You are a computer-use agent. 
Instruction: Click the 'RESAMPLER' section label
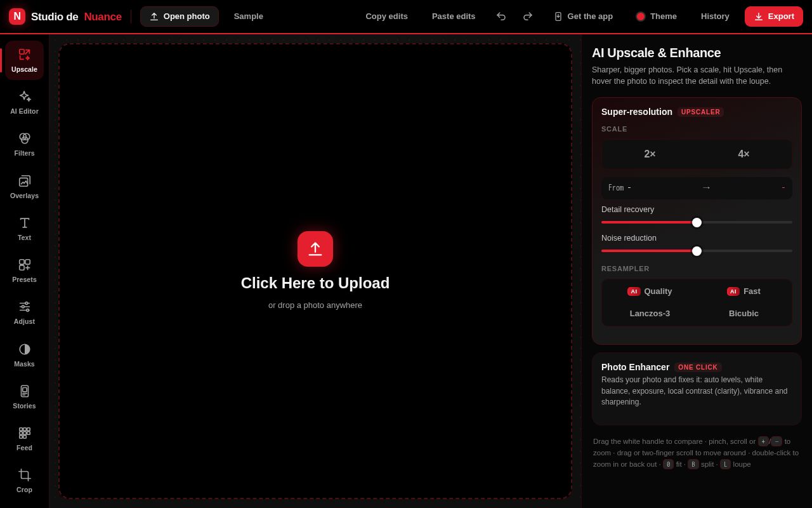pyautogui.click(x=625, y=269)
